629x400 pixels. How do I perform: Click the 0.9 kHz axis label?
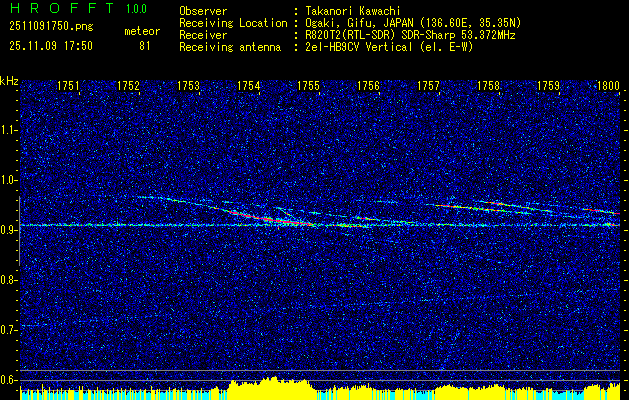tap(10, 230)
